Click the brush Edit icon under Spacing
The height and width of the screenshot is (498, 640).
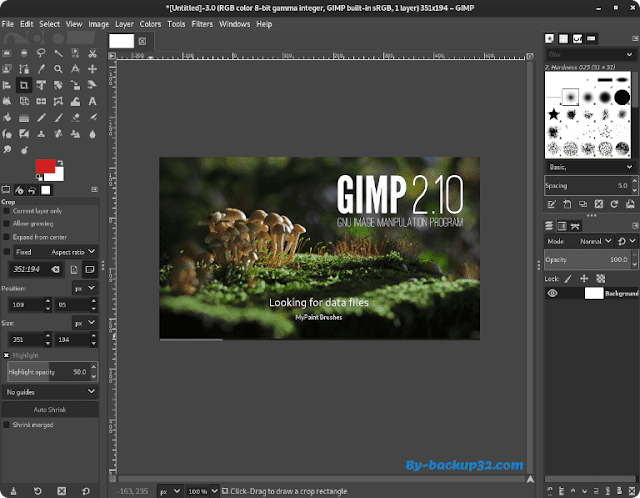[551, 204]
